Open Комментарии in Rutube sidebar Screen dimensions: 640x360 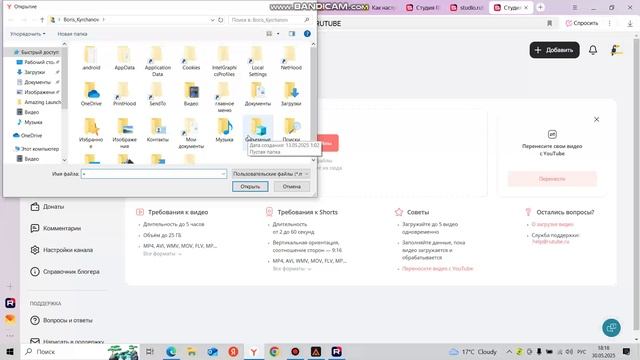pyautogui.click(x=56, y=228)
